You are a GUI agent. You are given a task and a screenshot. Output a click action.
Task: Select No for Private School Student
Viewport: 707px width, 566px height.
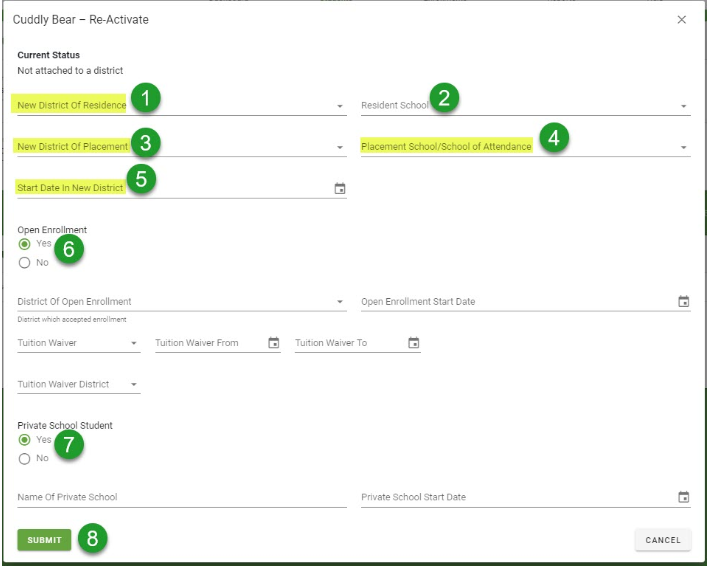[x=24, y=459]
